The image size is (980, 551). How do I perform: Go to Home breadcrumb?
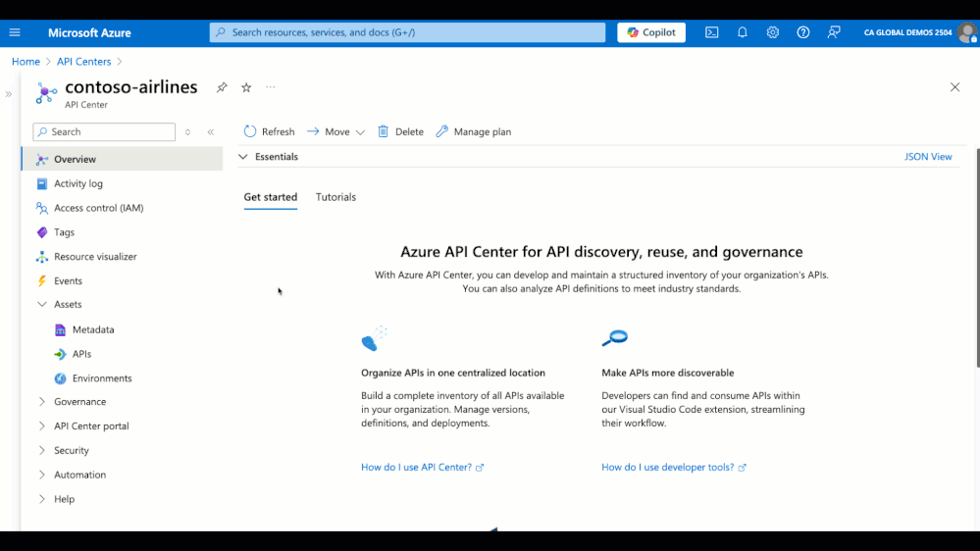point(26,61)
